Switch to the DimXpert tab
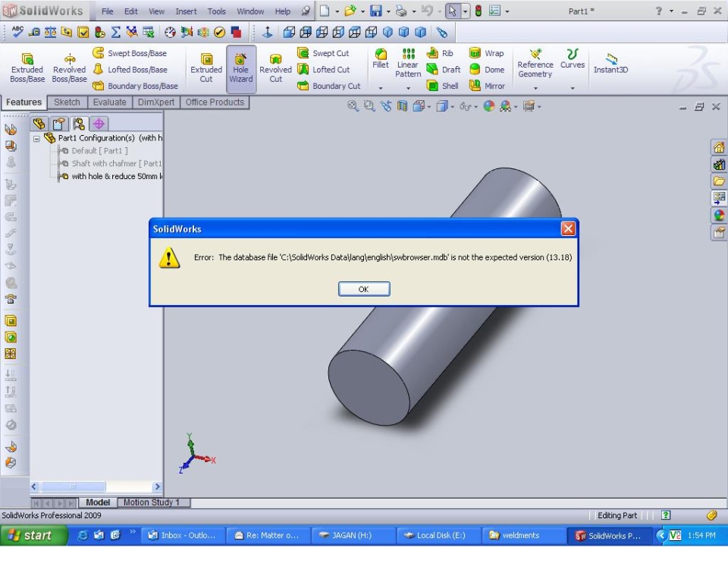 [x=156, y=102]
